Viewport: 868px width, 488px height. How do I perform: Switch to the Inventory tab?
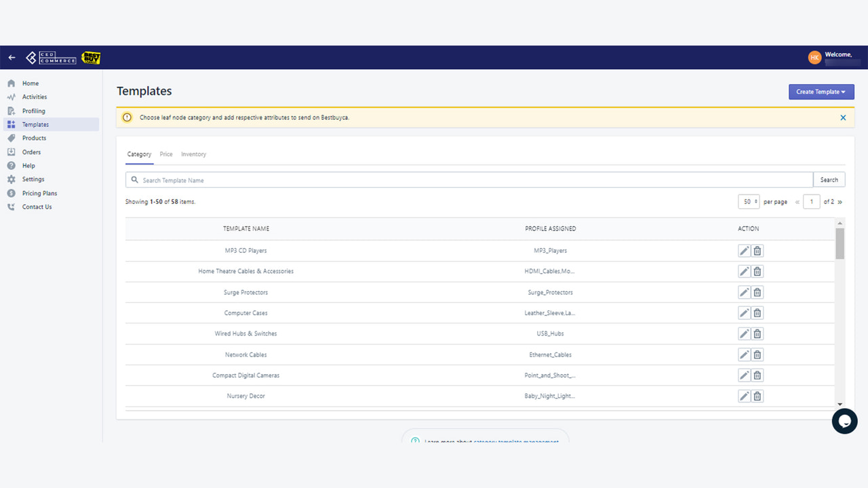[193, 154]
